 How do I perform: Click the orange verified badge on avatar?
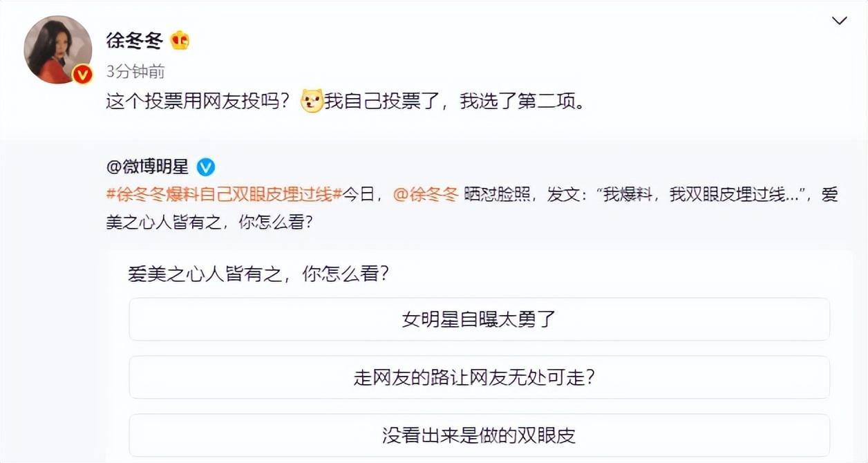(82, 74)
